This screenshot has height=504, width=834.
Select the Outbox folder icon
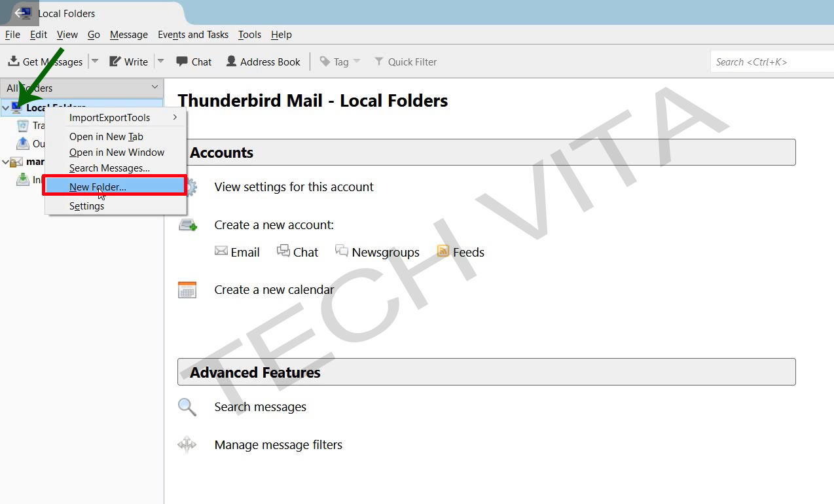(23, 143)
